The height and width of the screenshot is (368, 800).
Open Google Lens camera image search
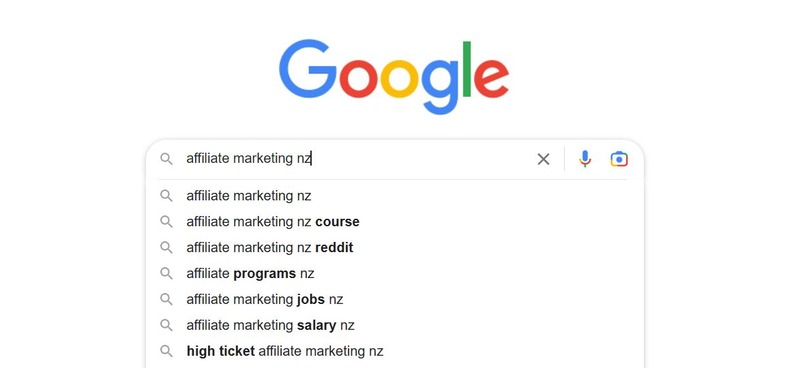tap(619, 159)
